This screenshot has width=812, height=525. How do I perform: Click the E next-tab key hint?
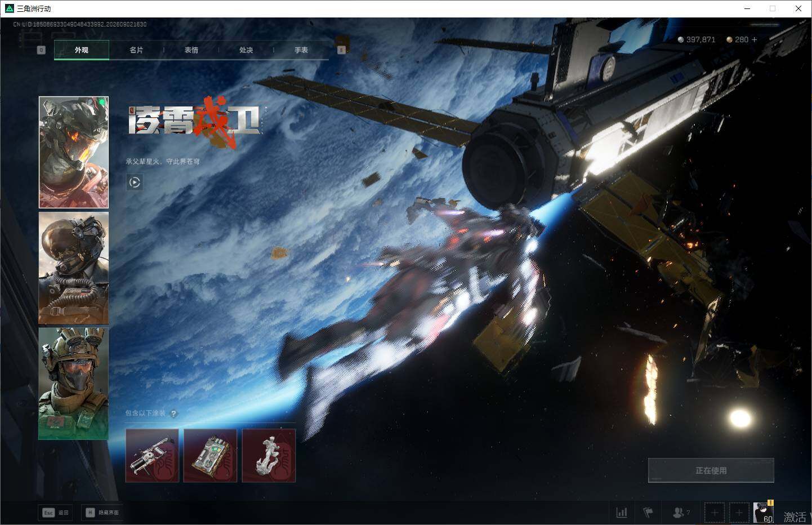pyautogui.click(x=341, y=50)
